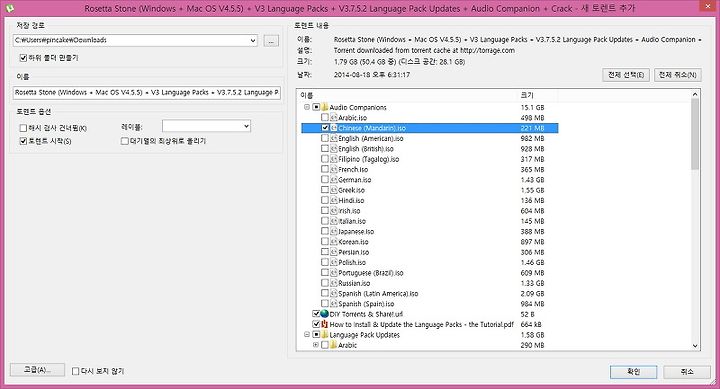720x389 pixels.
Task: Check the Arabic subfolder checkbox
Action: pos(325,345)
